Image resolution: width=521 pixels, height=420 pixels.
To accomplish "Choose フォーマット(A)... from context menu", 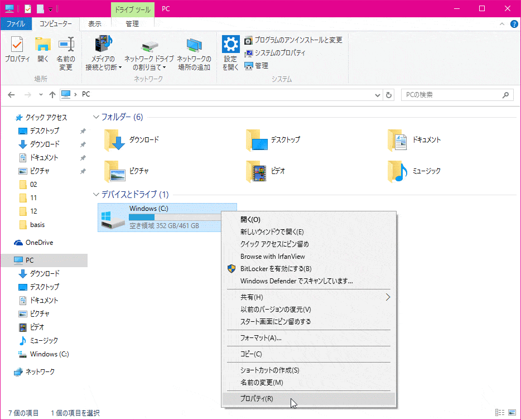I will (309, 338).
